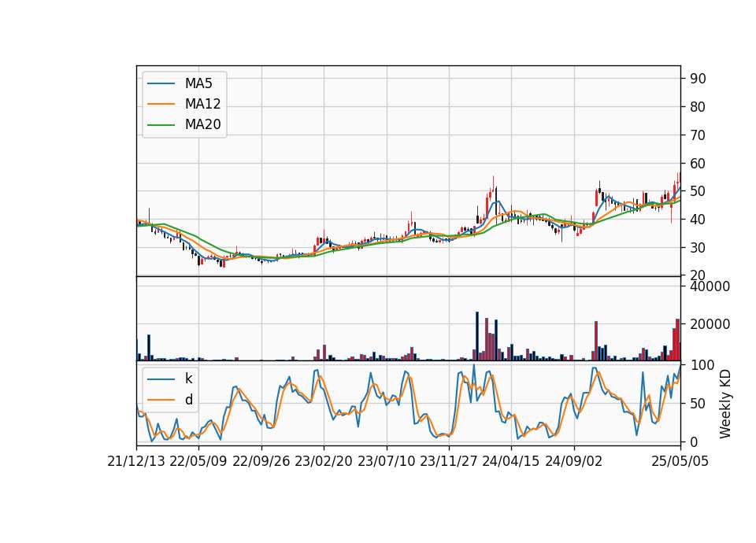Click the MA12 legend label
The height and width of the screenshot is (543, 756).
tap(202, 104)
